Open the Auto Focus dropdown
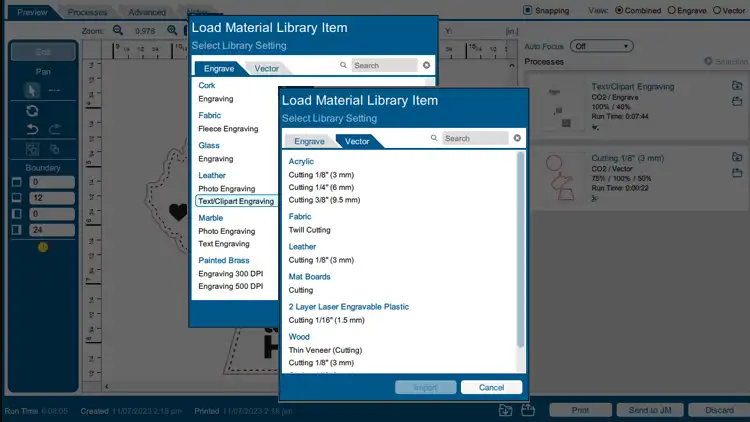Viewport: 750px width, 422px height. pos(600,46)
